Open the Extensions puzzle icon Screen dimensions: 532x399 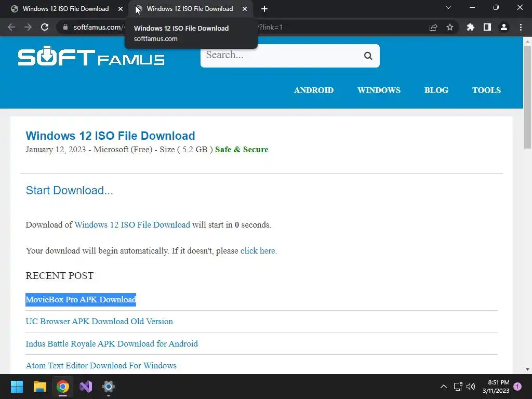click(x=471, y=27)
